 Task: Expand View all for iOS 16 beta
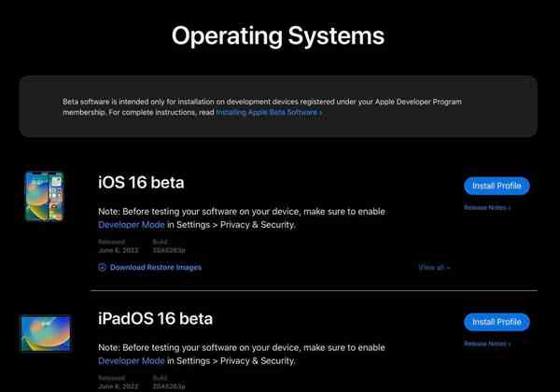(x=434, y=267)
